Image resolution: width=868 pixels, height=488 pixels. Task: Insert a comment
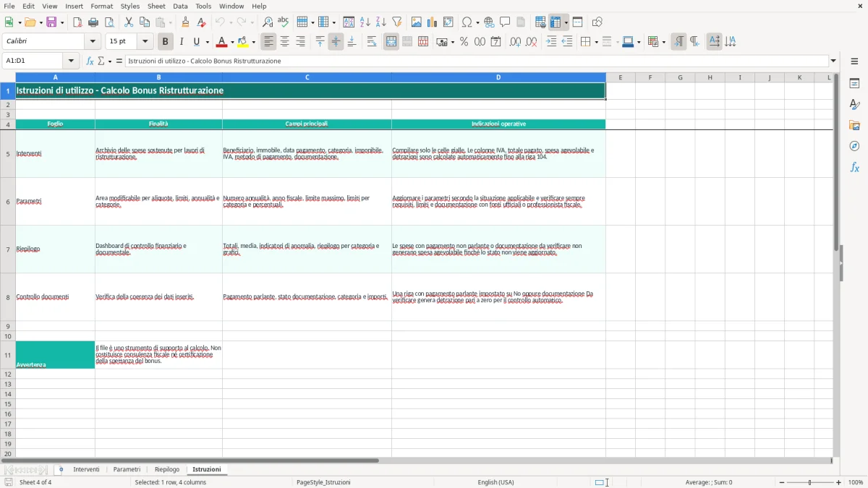tap(505, 22)
